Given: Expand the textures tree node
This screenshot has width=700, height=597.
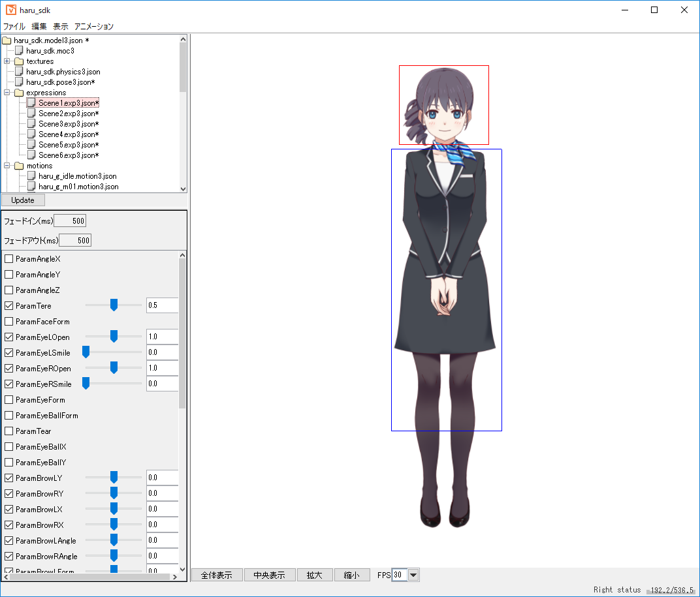Looking at the screenshot, I should click(6, 61).
